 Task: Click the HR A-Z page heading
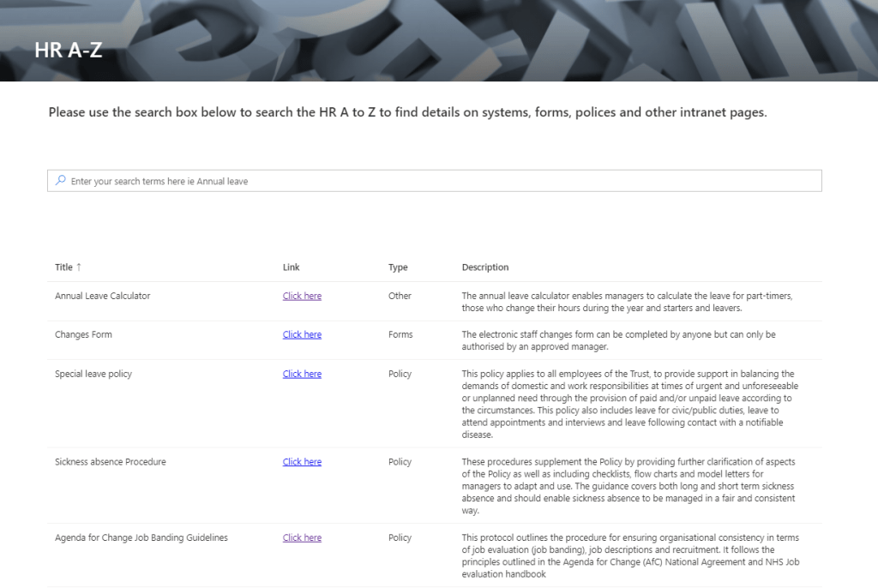(69, 50)
